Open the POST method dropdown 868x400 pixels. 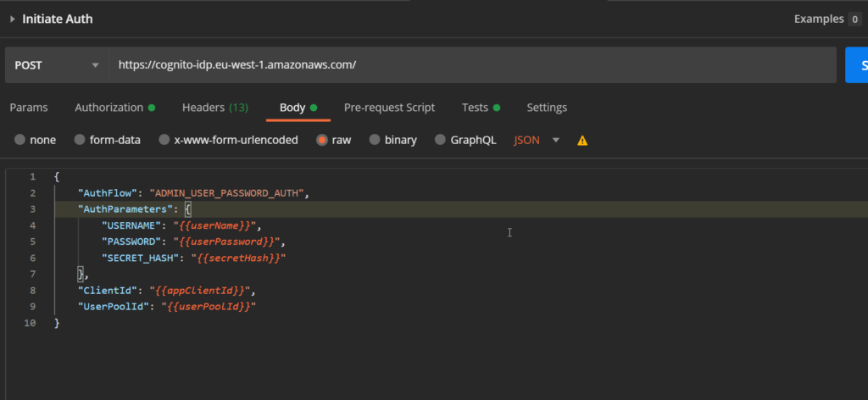point(56,65)
